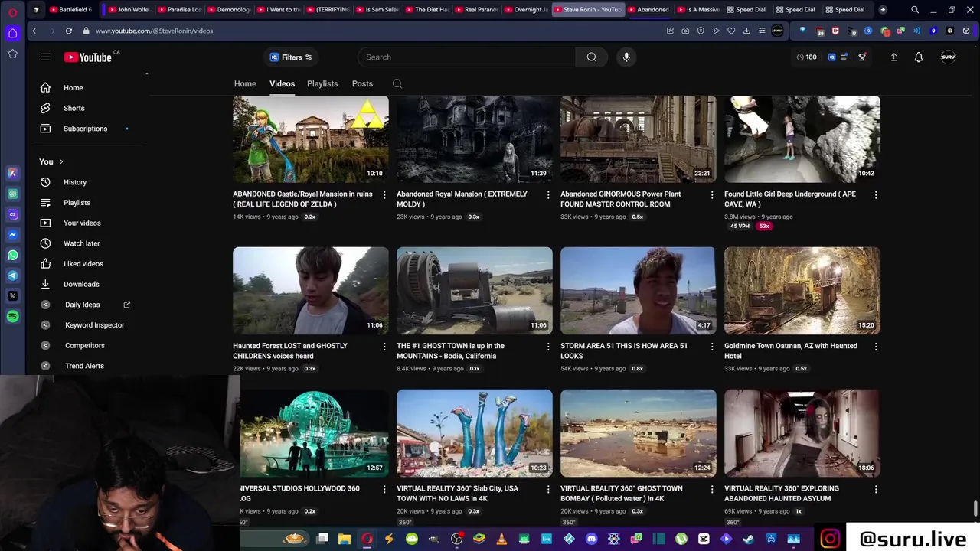Screen dimensions: 980x551
Task: Open Exploring Abandoned Haunted Asylum thumbnail
Action: (x=802, y=433)
